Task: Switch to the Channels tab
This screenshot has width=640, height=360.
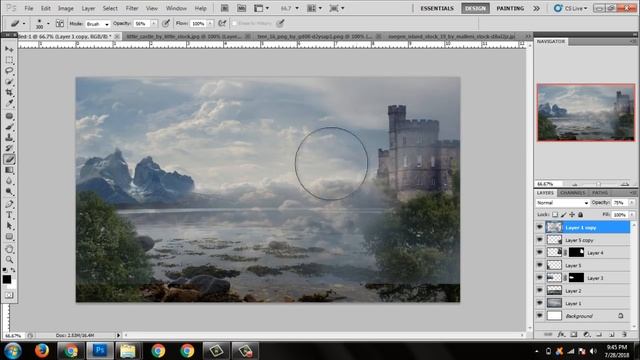Action: 573,193
